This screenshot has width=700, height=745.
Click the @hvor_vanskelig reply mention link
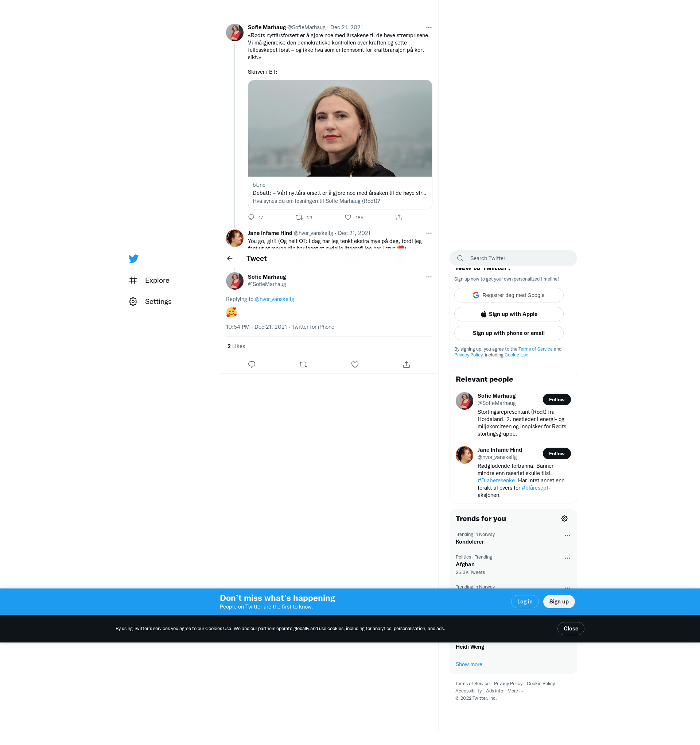point(274,299)
